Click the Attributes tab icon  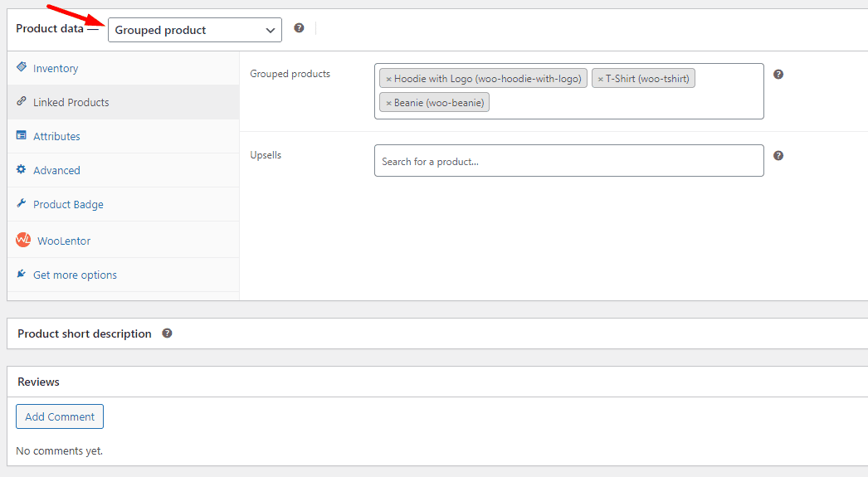point(22,135)
